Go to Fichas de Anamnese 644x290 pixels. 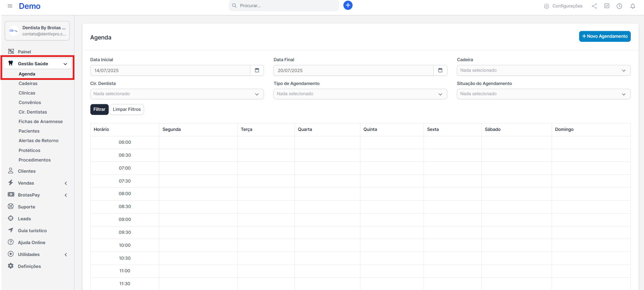40,122
